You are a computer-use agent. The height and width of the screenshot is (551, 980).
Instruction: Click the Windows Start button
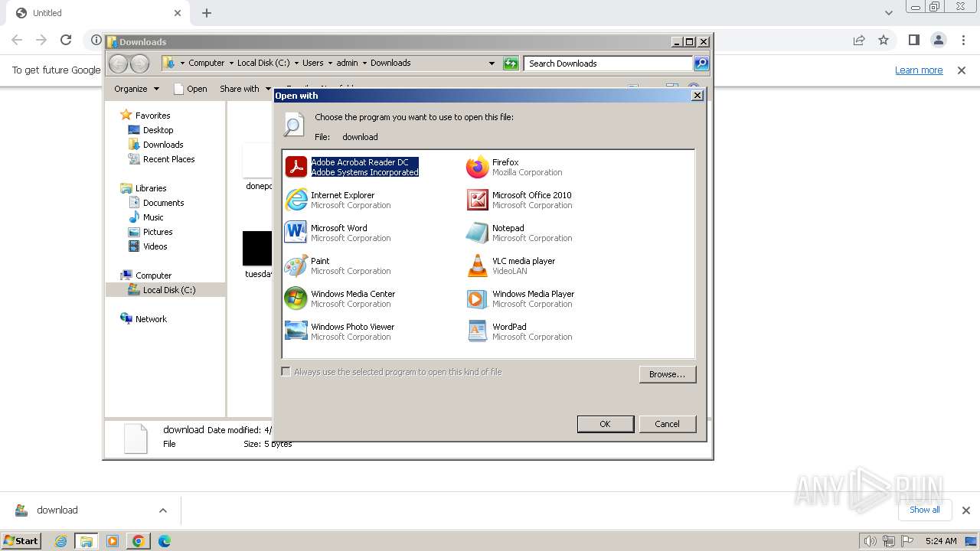click(x=21, y=541)
